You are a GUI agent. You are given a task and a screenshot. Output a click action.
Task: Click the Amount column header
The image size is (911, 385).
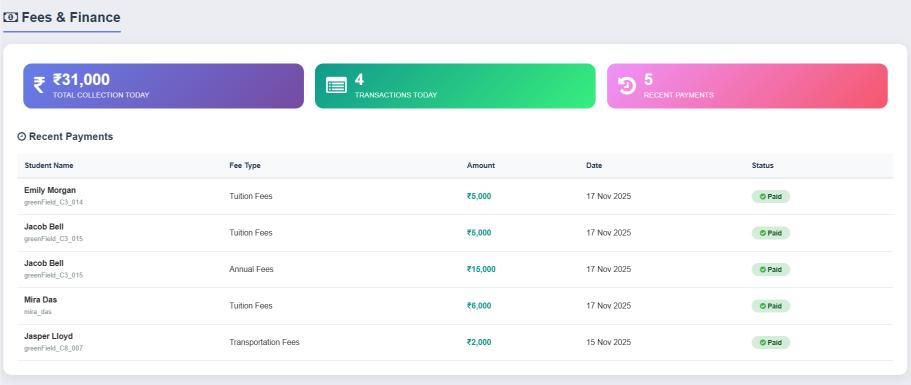coord(480,165)
